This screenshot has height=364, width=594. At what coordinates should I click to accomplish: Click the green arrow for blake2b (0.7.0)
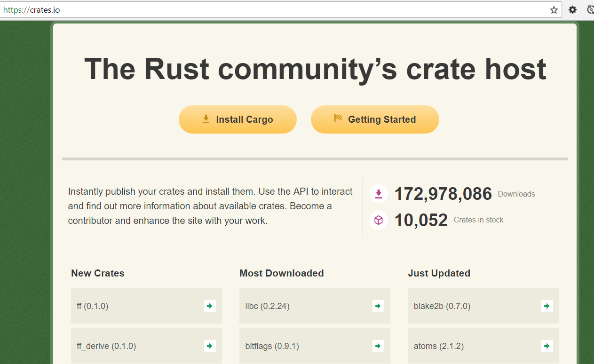point(546,306)
